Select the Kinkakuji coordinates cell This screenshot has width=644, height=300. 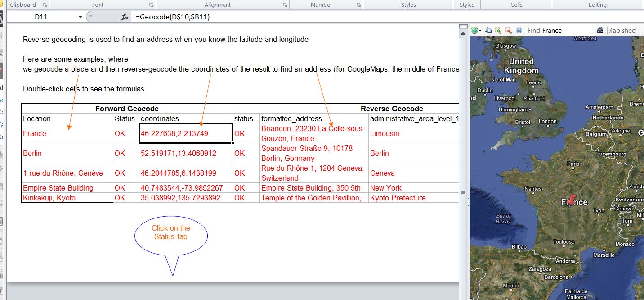click(185, 198)
